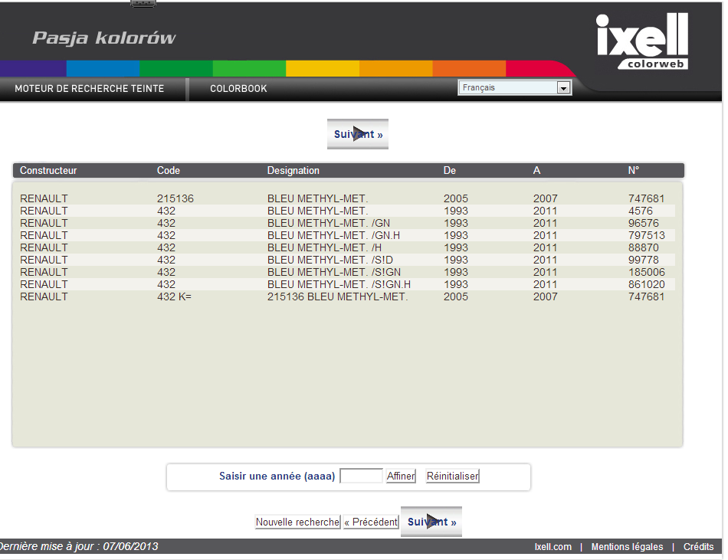Screen dimensions: 728x560
Task: Open the Mentions légales link
Action: (627, 546)
